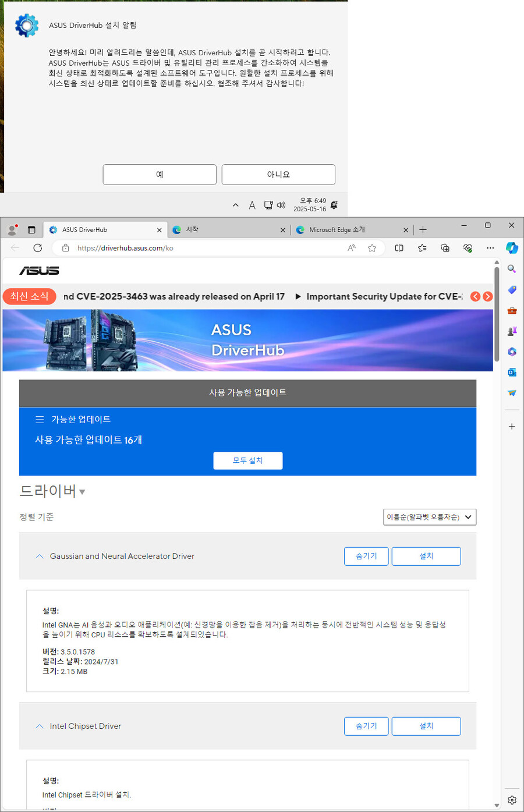The height and width of the screenshot is (812, 524).
Task: Open the tab actions menu icon
Action: pyautogui.click(x=31, y=230)
